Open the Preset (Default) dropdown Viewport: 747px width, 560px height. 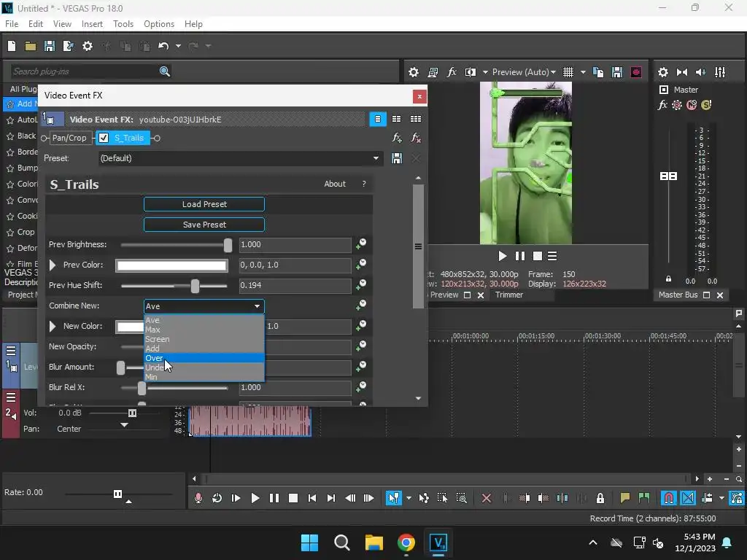(240, 158)
